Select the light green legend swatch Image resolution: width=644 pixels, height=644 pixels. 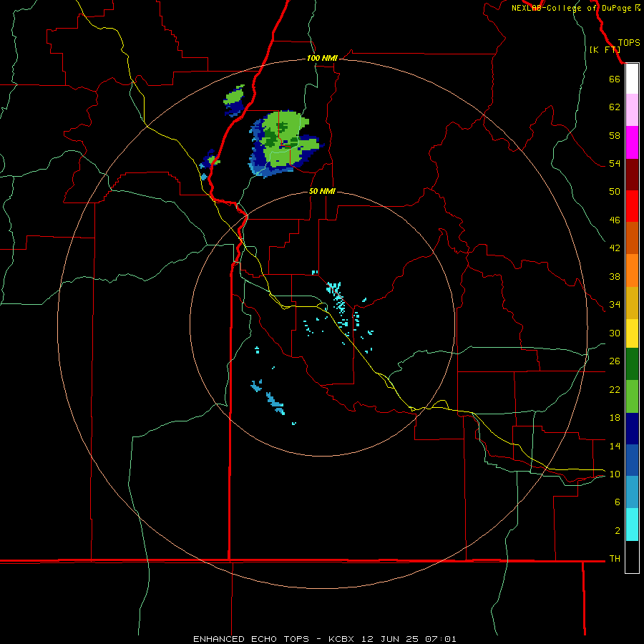pos(632,396)
